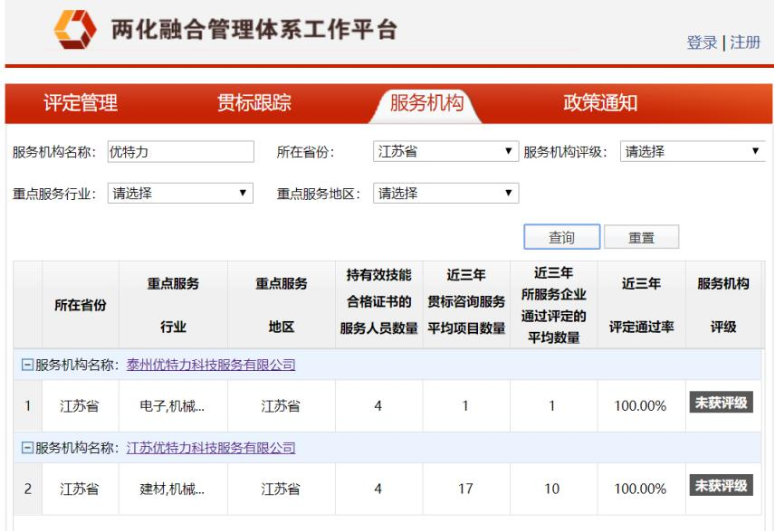The width and height of the screenshot is (775, 532).
Task: Click 未获评级 badge in row 1
Action: [x=722, y=404]
